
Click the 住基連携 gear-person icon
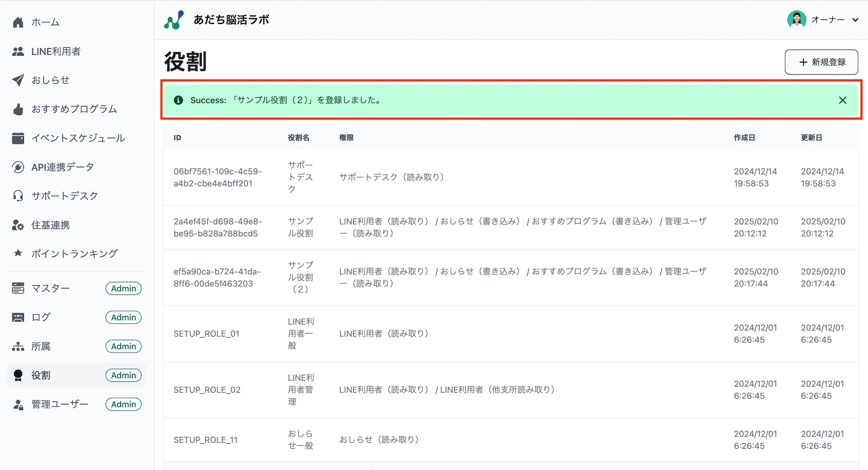(18, 225)
